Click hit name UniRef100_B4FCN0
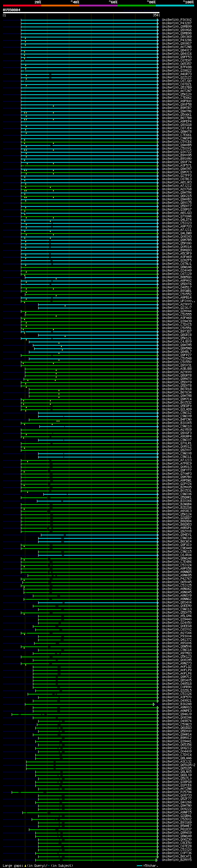This screenshot has height=868, width=197. click(177, 419)
